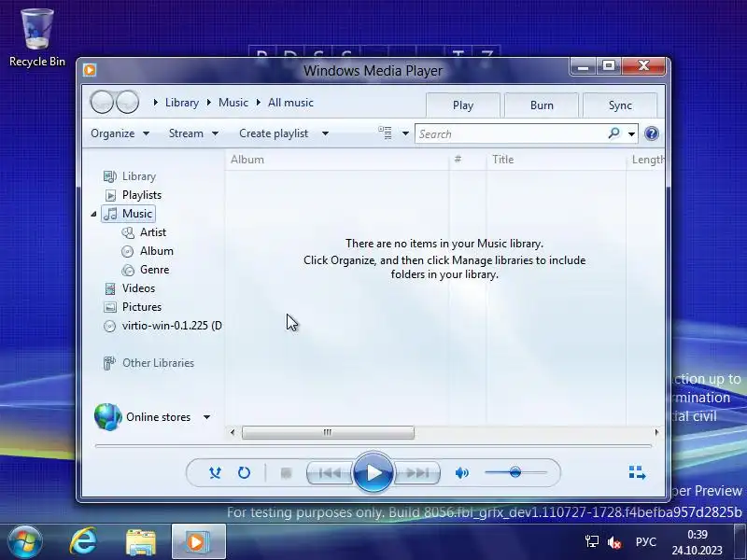Open the Burn tab

[542, 105]
